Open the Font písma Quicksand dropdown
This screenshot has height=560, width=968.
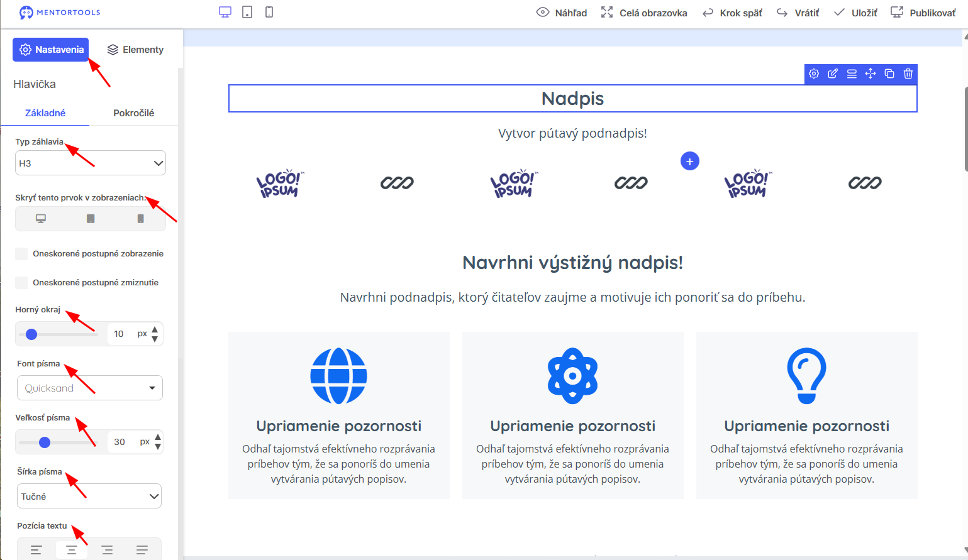[x=90, y=388]
